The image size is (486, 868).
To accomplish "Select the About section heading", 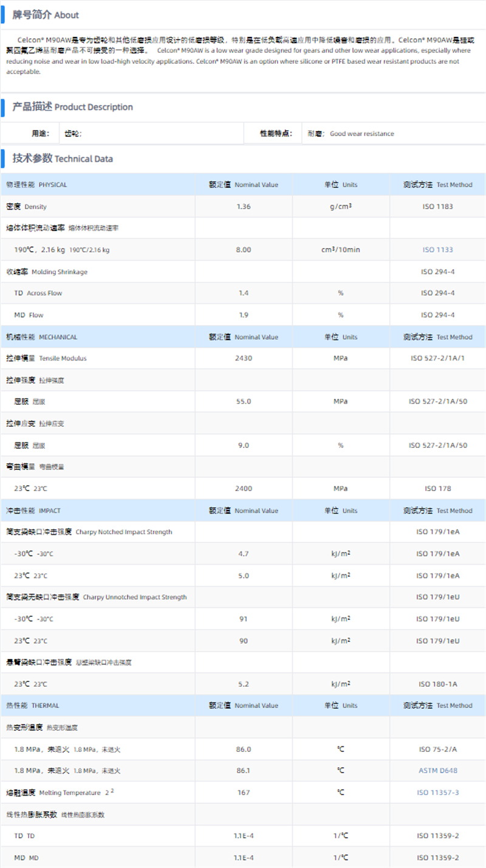I will tap(46, 15).
